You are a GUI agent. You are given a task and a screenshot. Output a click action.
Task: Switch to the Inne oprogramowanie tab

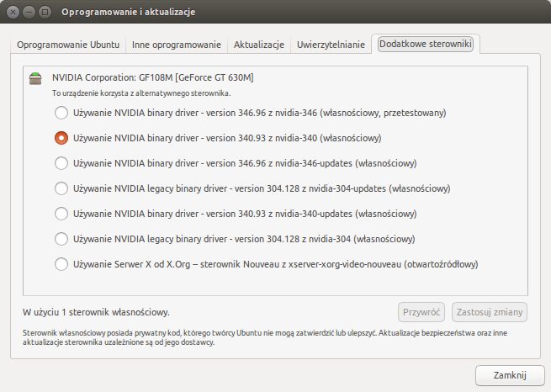177,45
